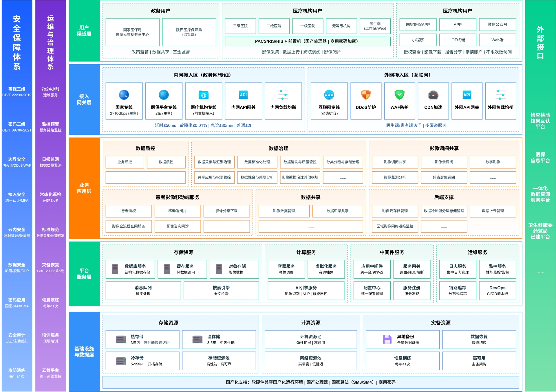The height and width of the screenshot is (392, 556).
Task: Click the 国产化支持 bottom bar
Action: coord(310,382)
